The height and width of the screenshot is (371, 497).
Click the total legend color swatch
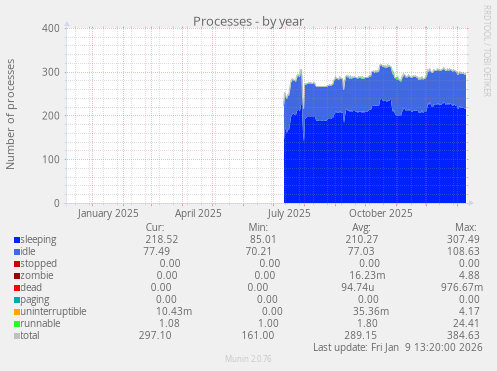tap(17, 336)
